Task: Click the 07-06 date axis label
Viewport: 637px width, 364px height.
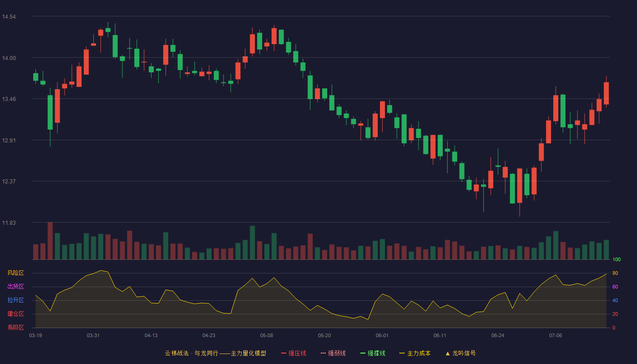Action: point(556,335)
